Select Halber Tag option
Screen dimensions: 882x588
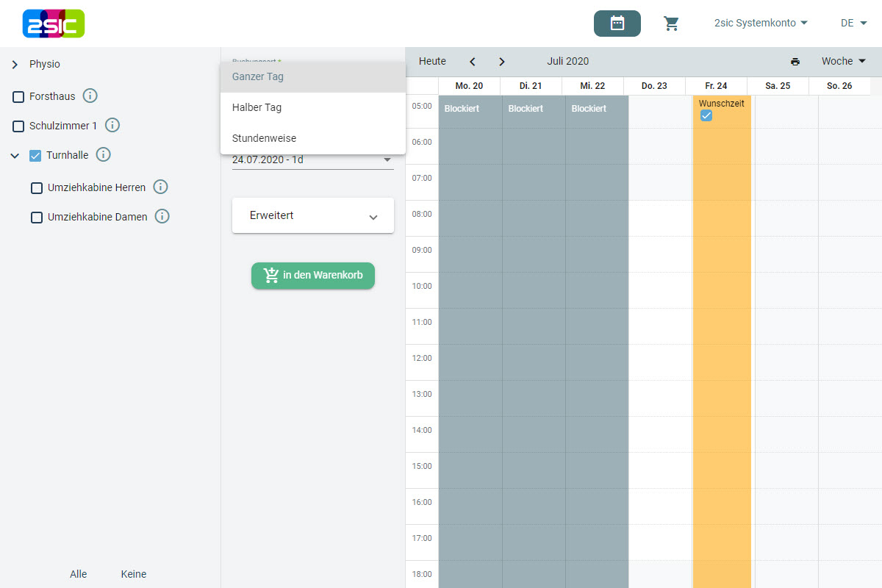[257, 107]
